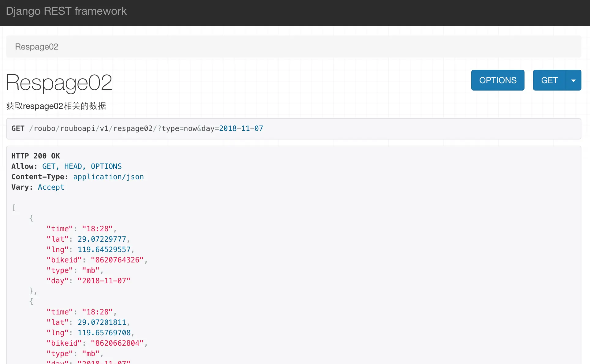Select the Respage02 breadcrumb item
This screenshot has height=364, width=590.
(36, 47)
